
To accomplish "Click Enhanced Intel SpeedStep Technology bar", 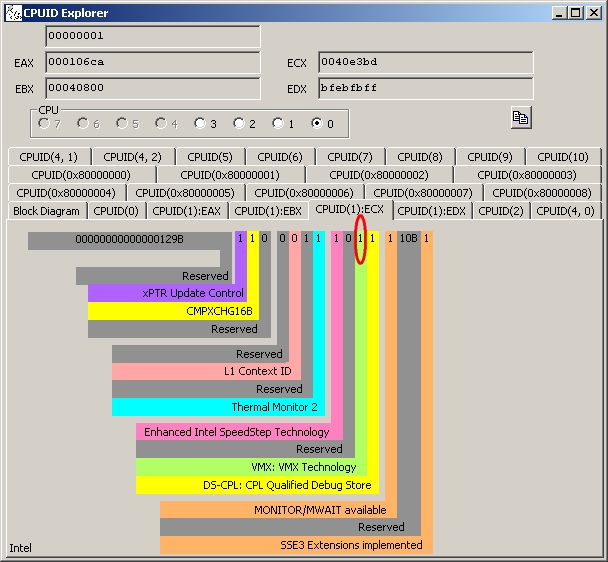I will tap(239, 432).
